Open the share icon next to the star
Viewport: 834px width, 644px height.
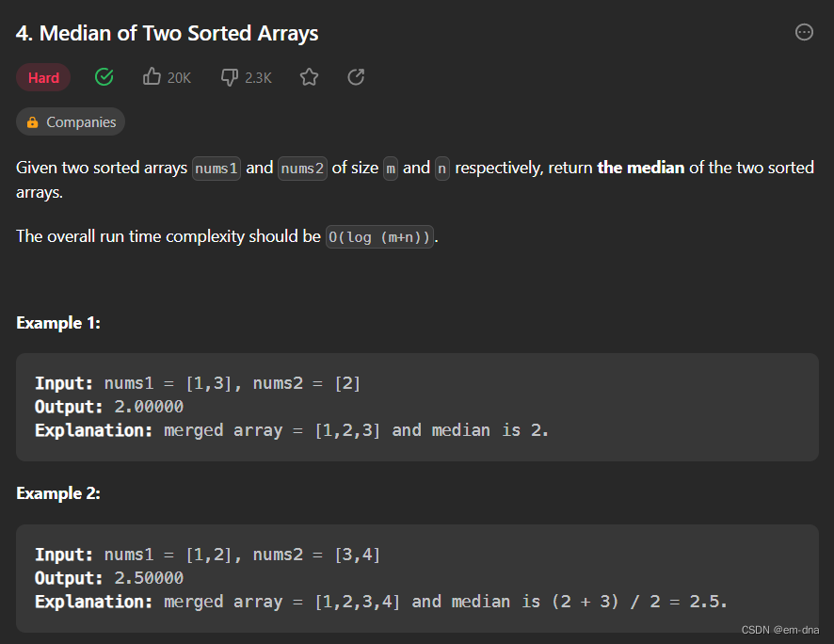[x=356, y=77]
